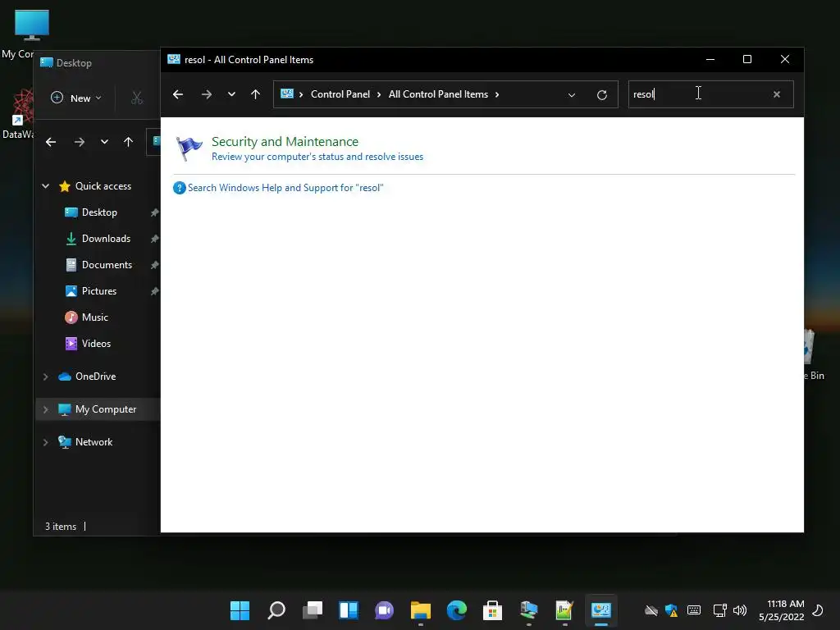The image size is (840, 630).
Task: Select Network in the navigation pane
Action: (x=94, y=442)
